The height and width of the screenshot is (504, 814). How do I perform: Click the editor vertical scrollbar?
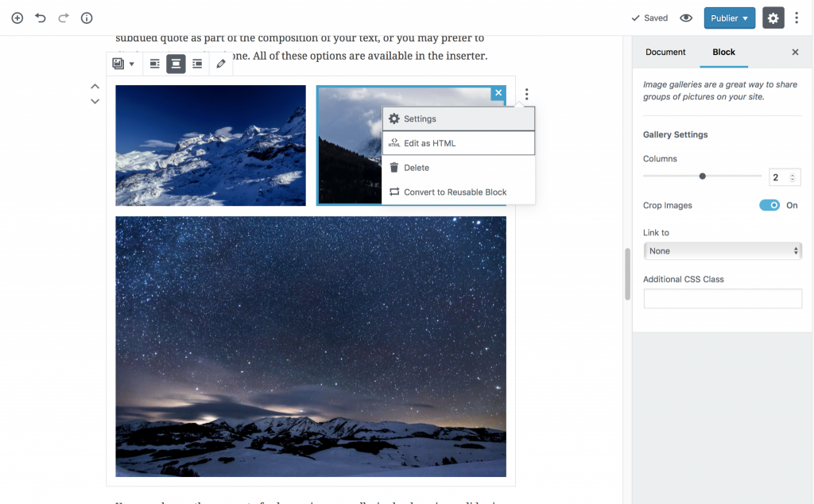pyautogui.click(x=627, y=274)
